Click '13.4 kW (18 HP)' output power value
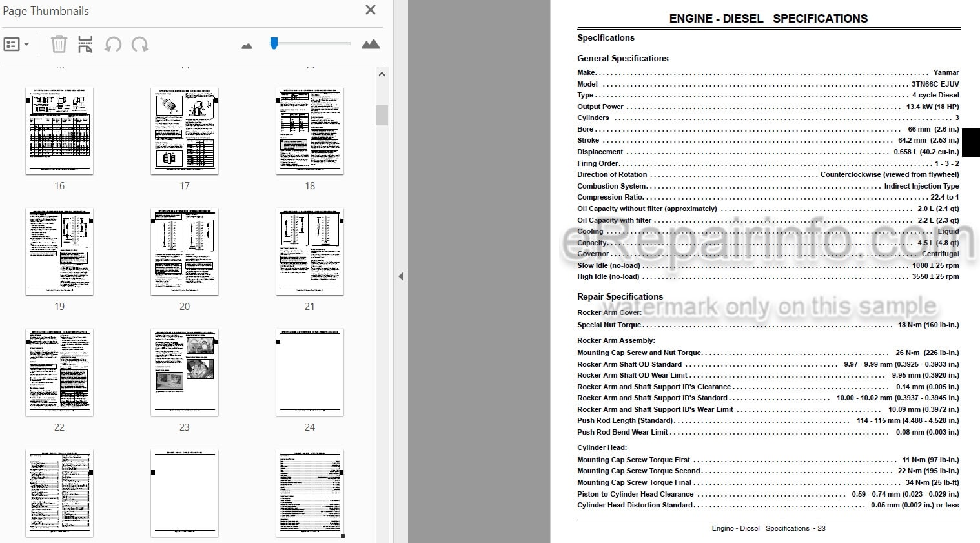 click(x=932, y=107)
